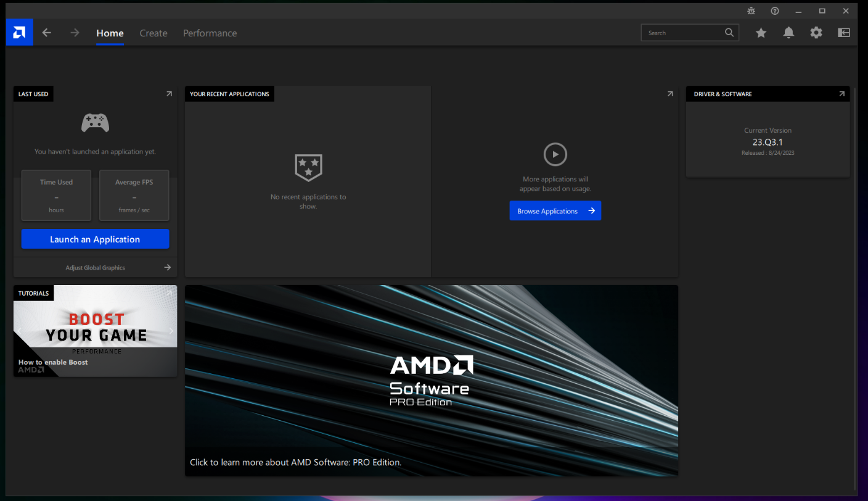Open the help question mark icon
The height and width of the screenshot is (501, 868).
pyautogui.click(x=775, y=10)
